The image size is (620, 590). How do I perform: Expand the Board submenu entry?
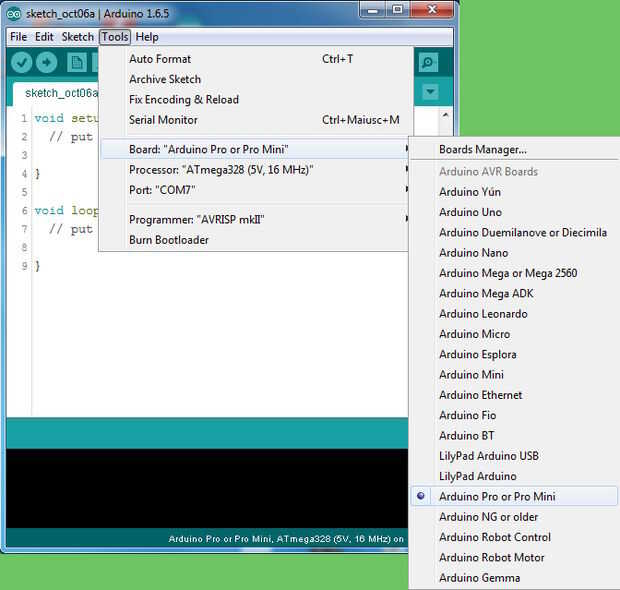pyautogui.click(x=255, y=149)
